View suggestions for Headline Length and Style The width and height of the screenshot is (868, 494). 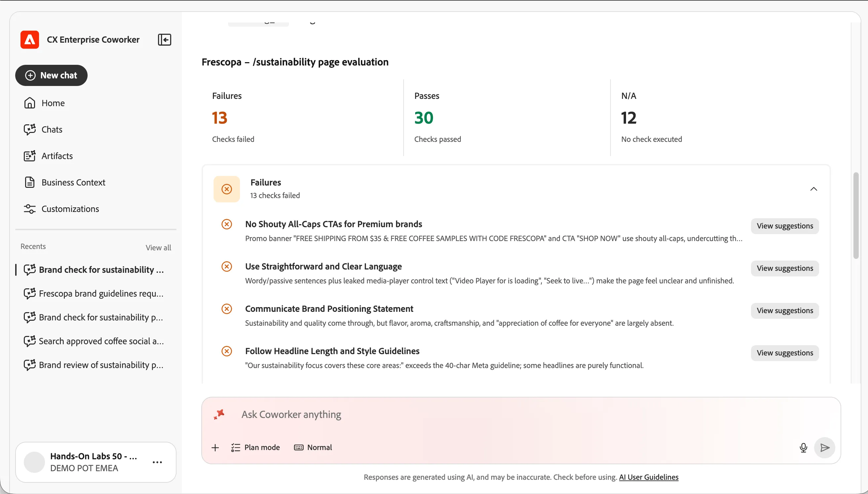(x=785, y=353)
